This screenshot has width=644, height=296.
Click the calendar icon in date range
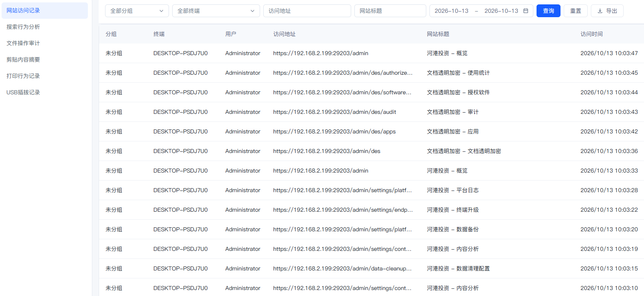coord(526,11)
